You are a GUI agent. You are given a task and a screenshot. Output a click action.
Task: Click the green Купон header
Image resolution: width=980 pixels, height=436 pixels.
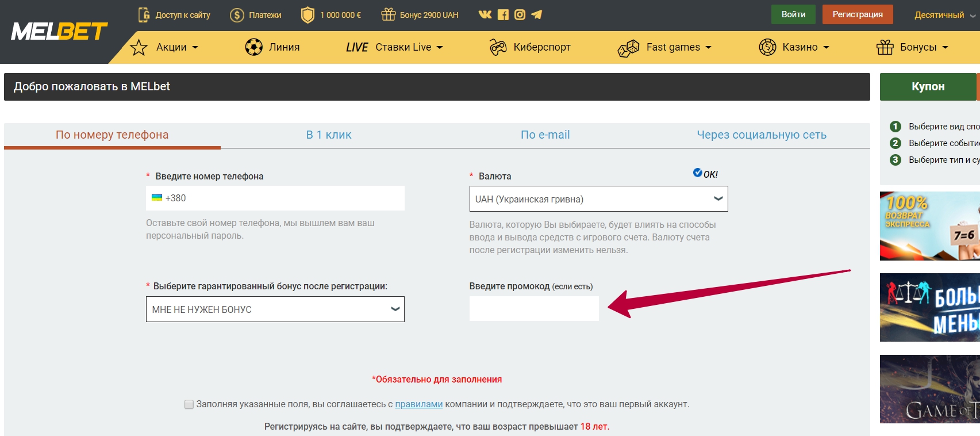928,87
